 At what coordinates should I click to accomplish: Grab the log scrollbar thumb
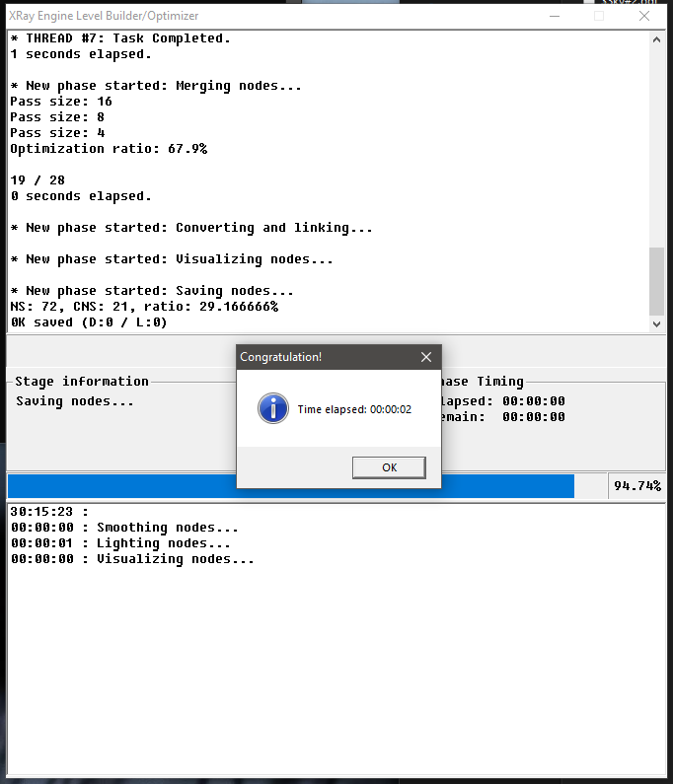(x=656, y=281)
